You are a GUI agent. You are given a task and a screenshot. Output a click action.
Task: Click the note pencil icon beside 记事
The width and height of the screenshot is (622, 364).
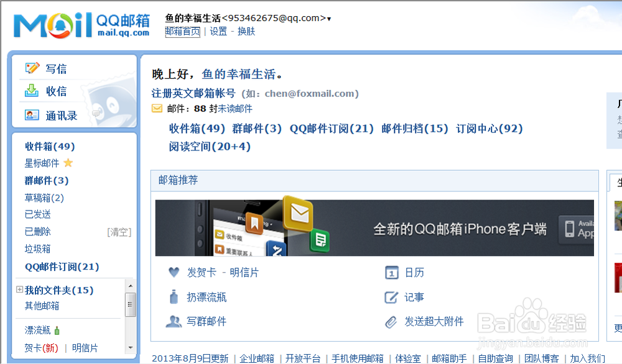[391, 297]
